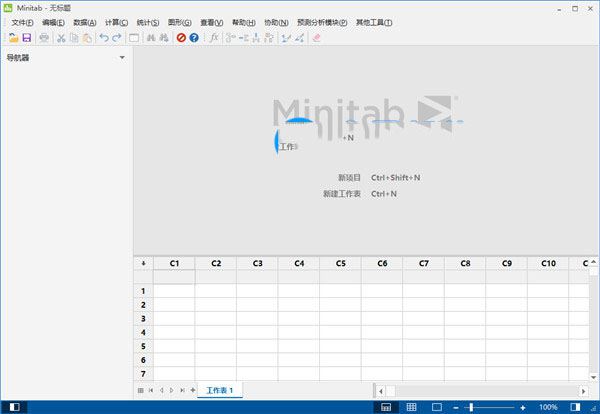The width and height of the screenshot is (600, 414).
Task: Click the red Cancel icon
Action: [x=181, y=38]
